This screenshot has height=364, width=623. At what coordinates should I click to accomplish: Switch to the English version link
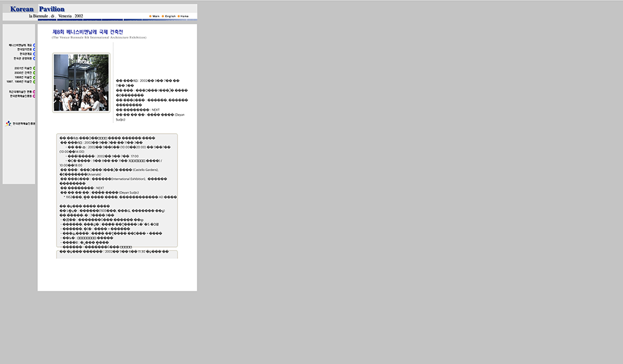[x=170, y=16]
